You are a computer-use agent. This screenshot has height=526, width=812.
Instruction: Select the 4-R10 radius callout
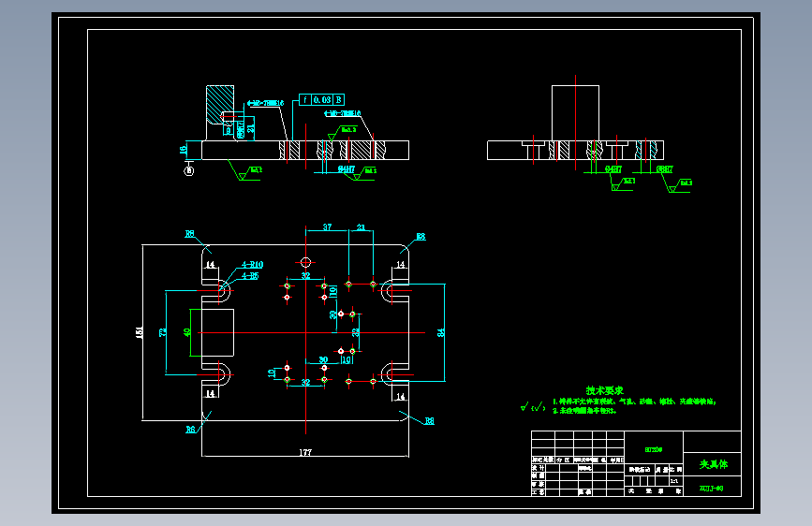(x=252, y=265)
